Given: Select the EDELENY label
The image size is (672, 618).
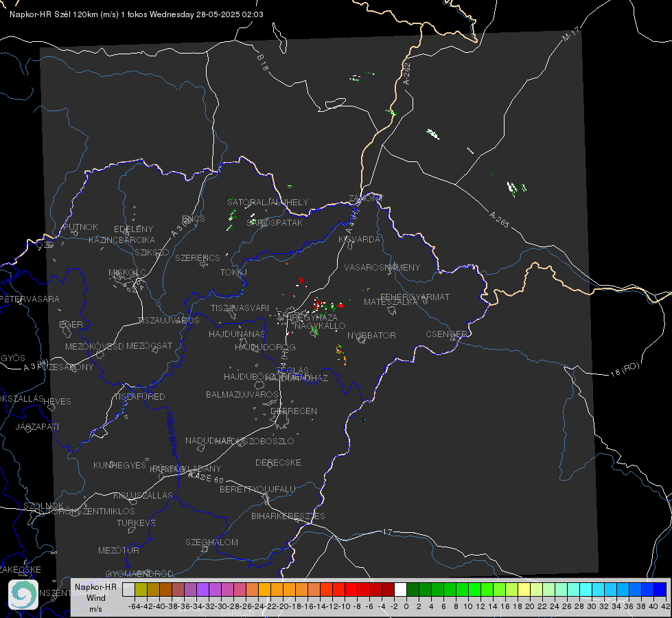Looking at the screenshot, I should (133, 229).
